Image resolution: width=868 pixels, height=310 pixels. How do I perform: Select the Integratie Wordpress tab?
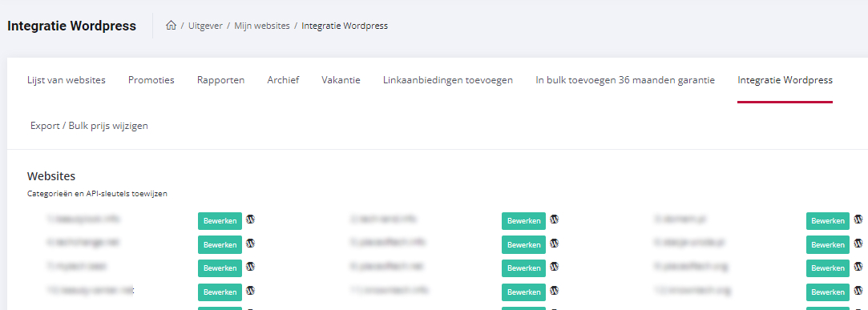785,80
